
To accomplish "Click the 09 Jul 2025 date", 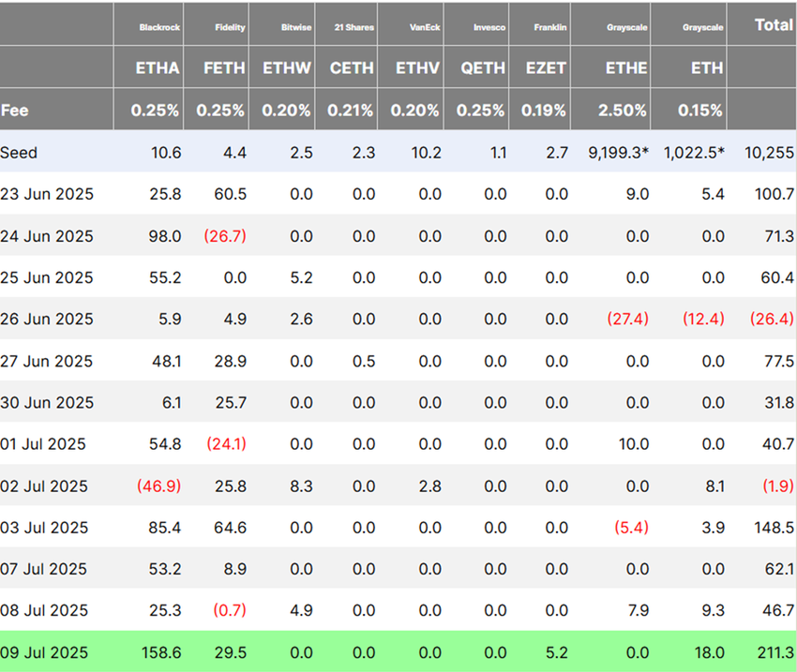I will click(x=44, y=652).
